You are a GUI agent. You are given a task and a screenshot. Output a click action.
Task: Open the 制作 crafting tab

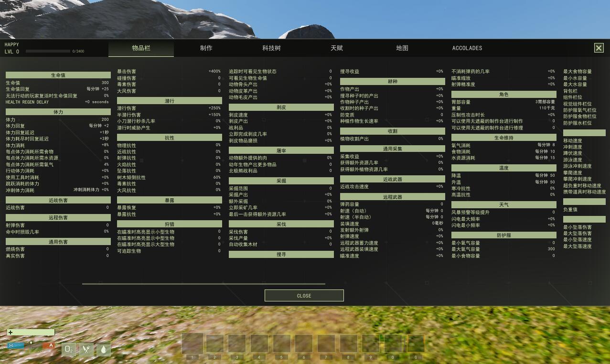tap(206, 48)
